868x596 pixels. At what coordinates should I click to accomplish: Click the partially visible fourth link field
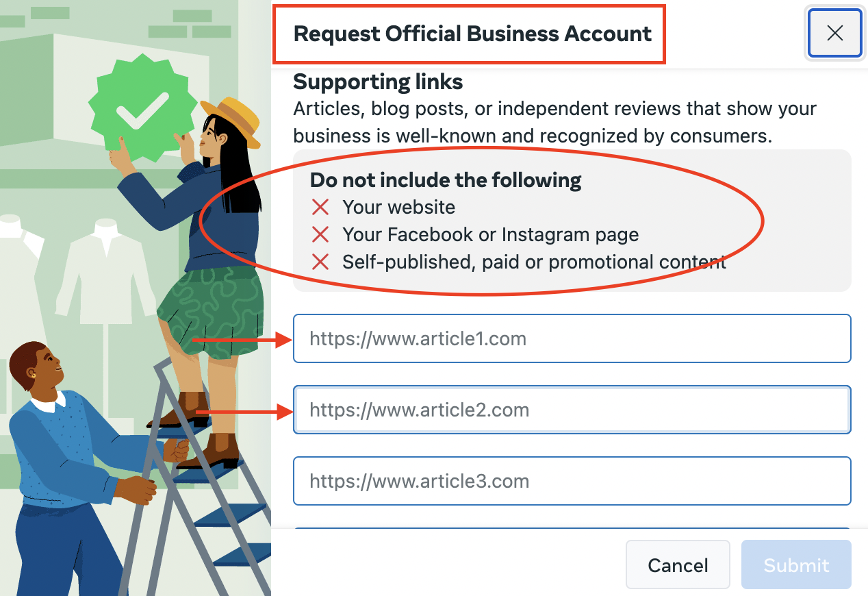(x=572, y=528)
